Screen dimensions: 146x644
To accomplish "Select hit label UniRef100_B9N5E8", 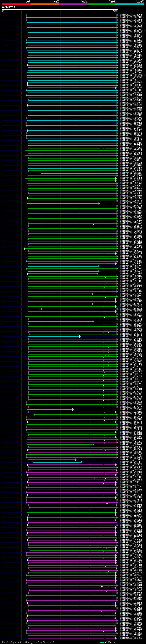I will tap(131, 371).
